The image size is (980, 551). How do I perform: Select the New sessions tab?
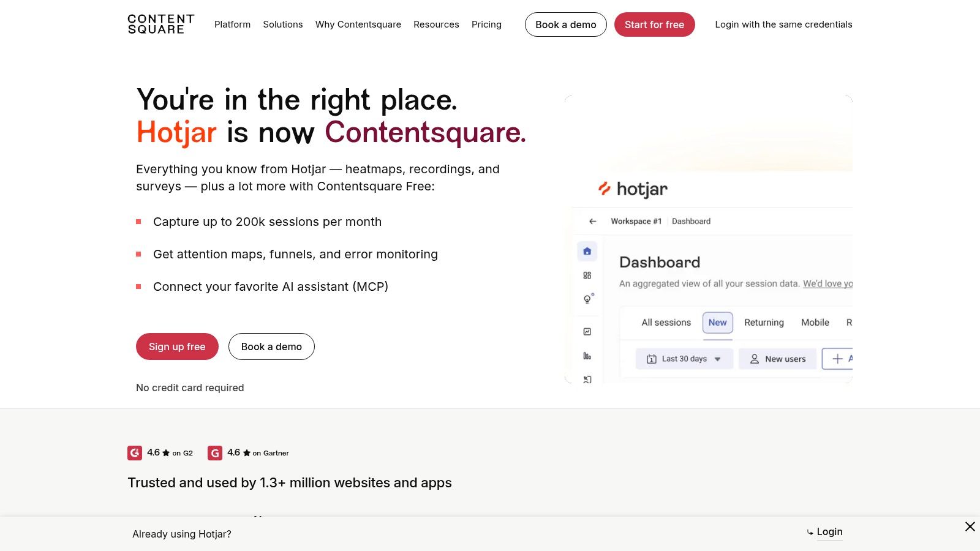pos(718,323)
